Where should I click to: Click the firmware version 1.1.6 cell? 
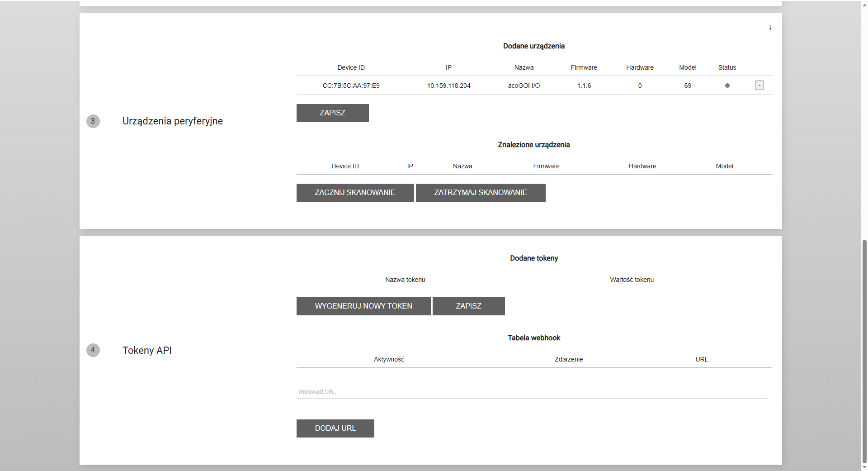pyautogui.click(x=584, y=86)
